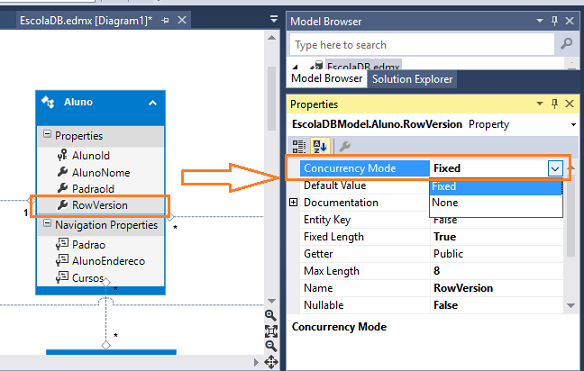Switch to the Solution Explorer tab
584x371 pixels.
pos(412,79)
